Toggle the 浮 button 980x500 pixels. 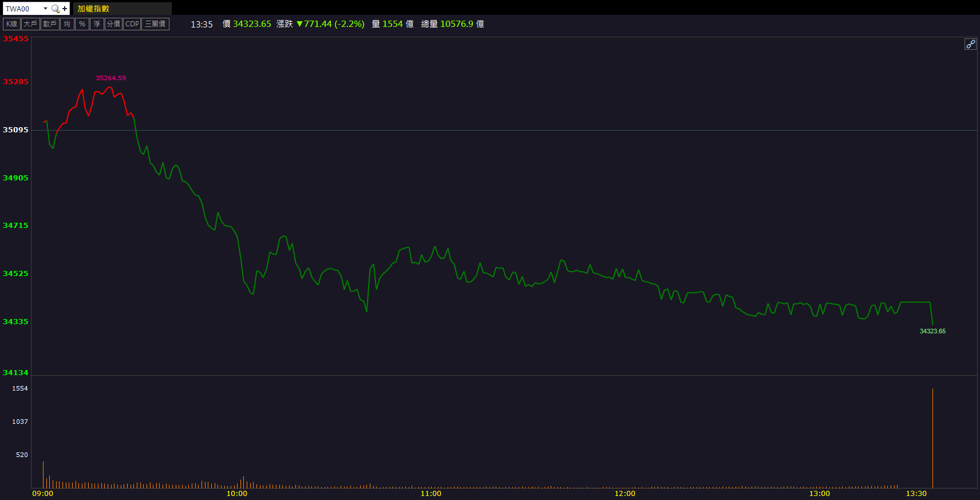97,24
